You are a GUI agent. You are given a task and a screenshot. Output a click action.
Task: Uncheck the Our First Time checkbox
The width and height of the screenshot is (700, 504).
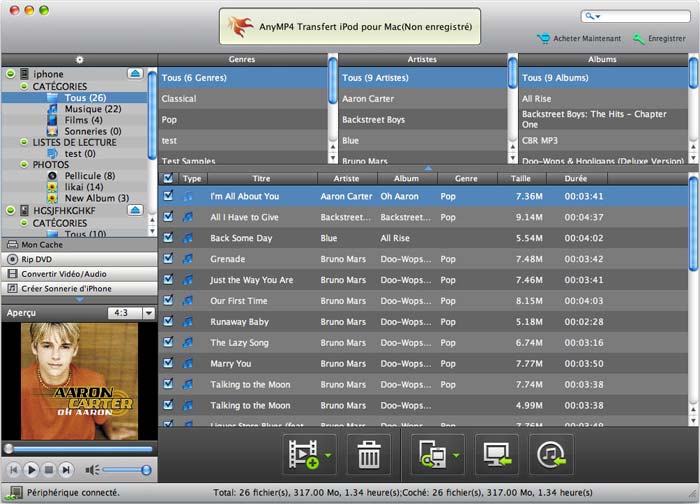point(168,300)
